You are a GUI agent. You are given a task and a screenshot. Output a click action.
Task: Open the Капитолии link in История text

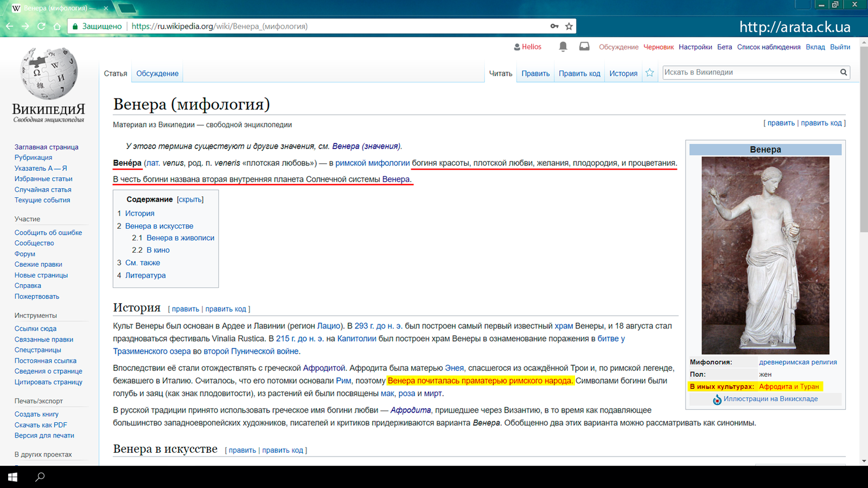coord(357,339)
